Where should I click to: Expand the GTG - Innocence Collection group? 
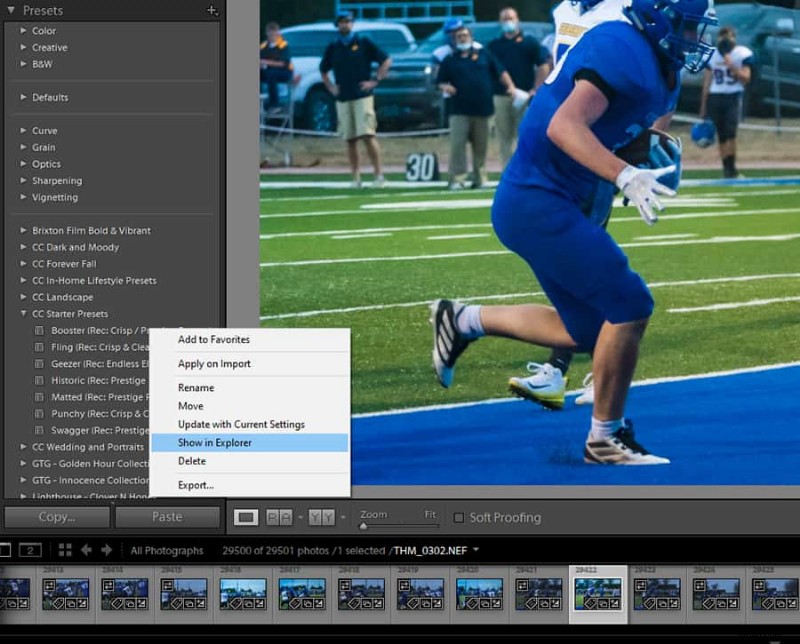[23, 480]
